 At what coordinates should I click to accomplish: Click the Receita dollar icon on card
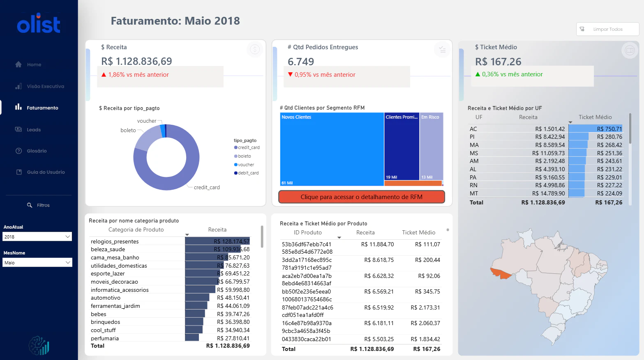255,50
